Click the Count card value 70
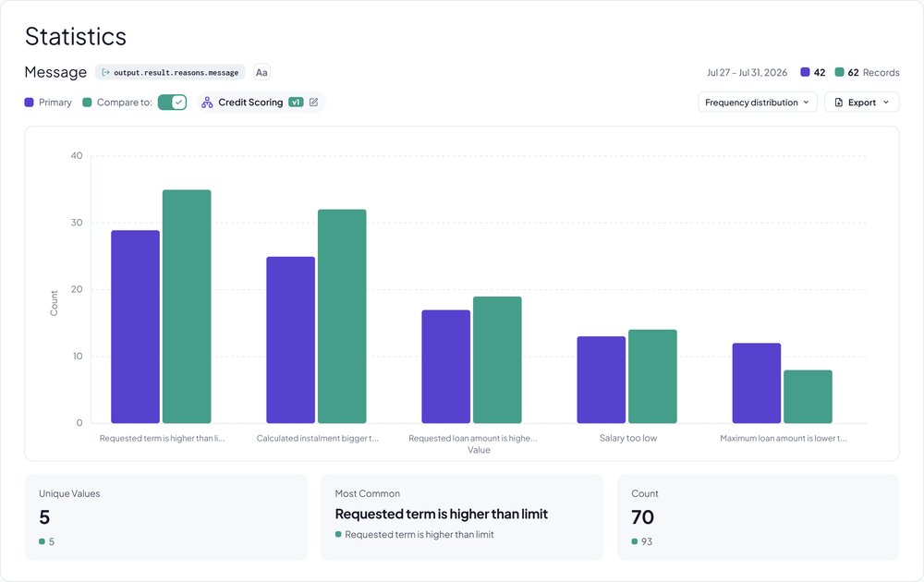The height and width of the screenshot is (582, 924). (x=642, y=517)
